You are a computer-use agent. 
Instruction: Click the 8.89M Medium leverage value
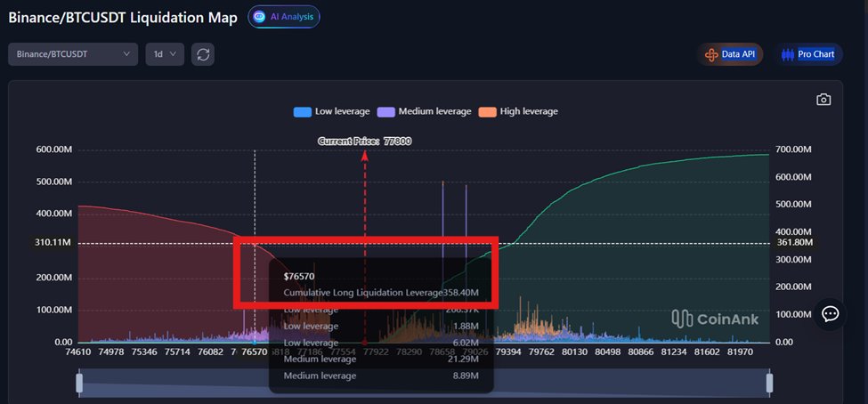tap(467, 376)
